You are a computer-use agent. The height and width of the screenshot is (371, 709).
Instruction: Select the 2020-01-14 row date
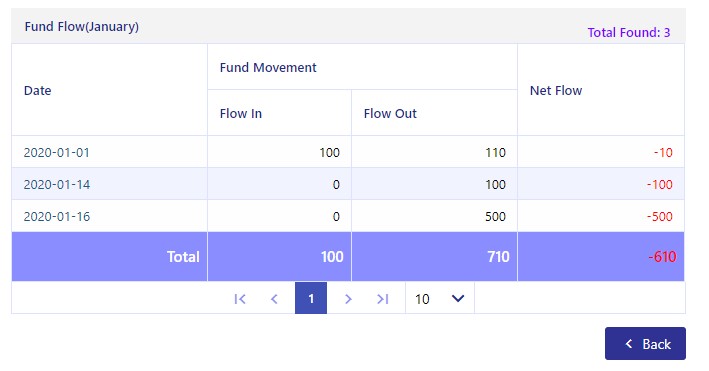pos(57,185)
